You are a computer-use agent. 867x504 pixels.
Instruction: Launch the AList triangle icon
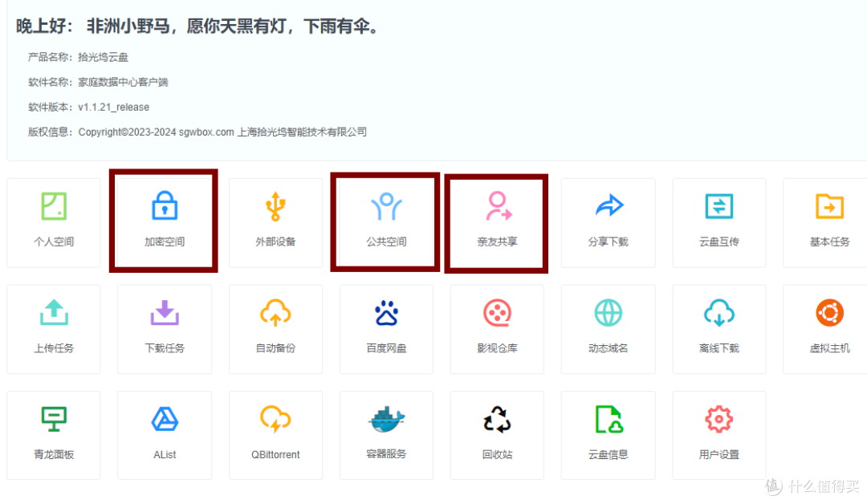[x=165, y=419]
